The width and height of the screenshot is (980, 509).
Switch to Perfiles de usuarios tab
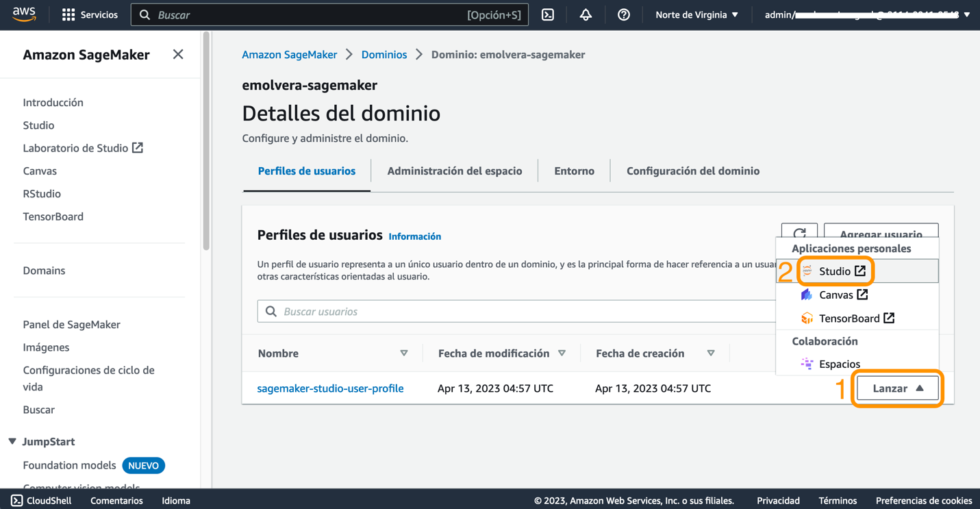[x=307, y=171]
